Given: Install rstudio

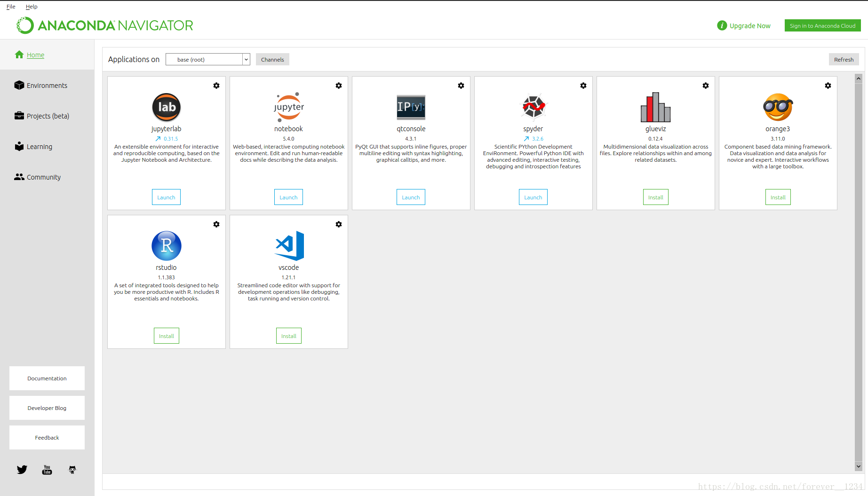Looking at the screenshot, I should tap(167, 336).
